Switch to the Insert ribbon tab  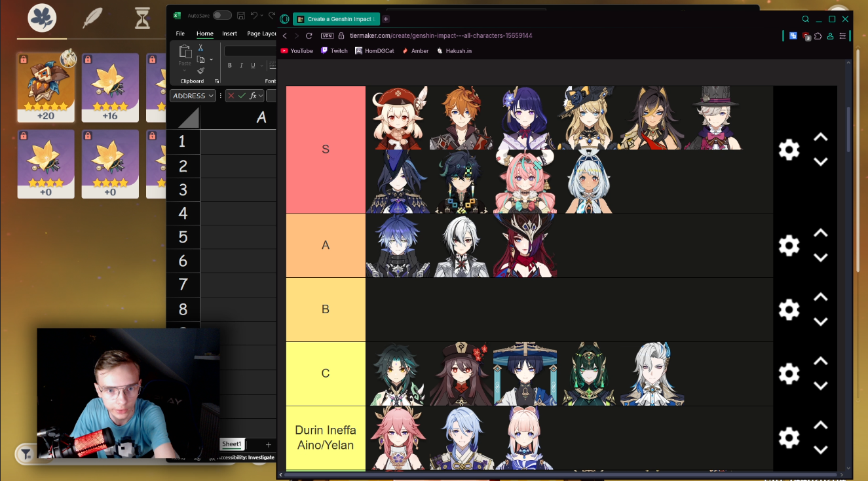[x=229, y=33]
